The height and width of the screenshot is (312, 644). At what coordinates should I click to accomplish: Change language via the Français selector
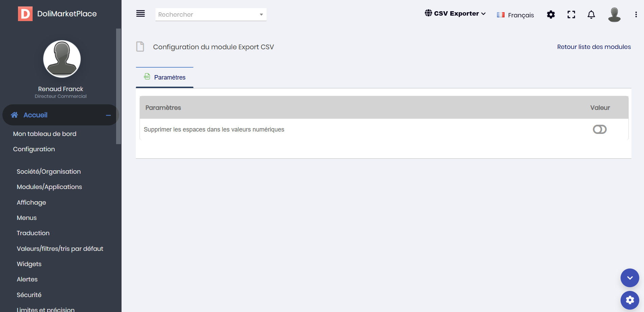[x=515, y=15]
